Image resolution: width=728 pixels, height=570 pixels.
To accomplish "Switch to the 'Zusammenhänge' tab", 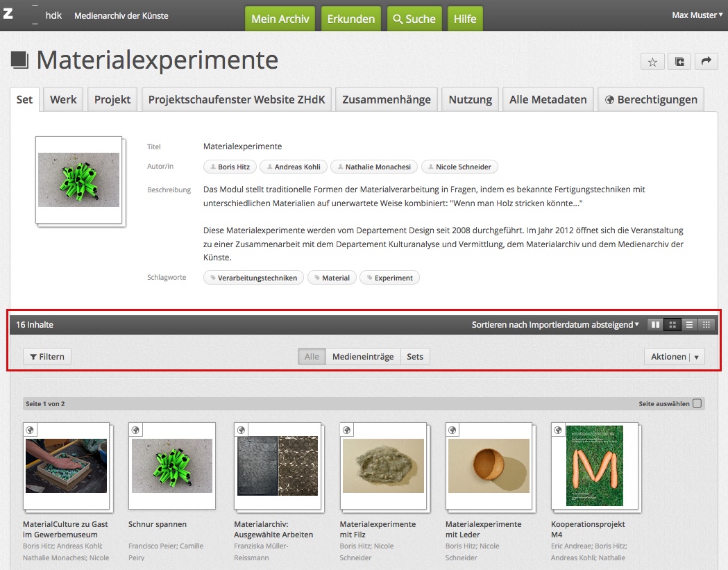I will click(x=387, y=99).
